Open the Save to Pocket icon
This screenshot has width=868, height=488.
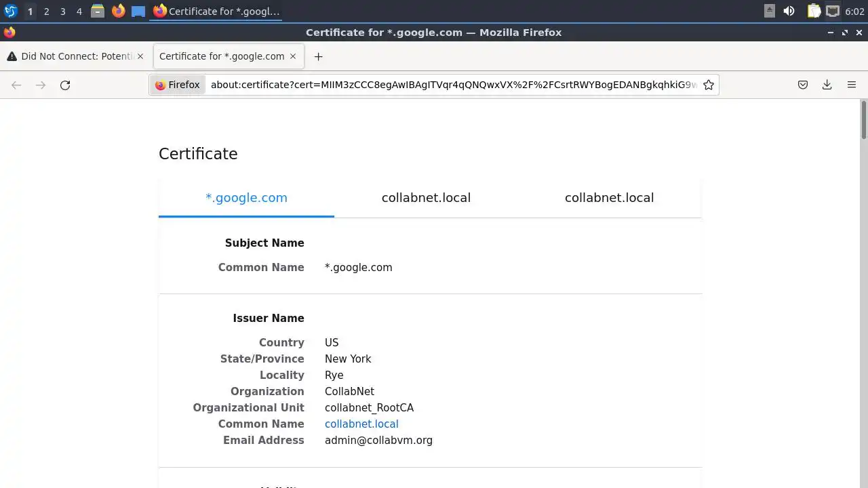[x=803, y=85]
